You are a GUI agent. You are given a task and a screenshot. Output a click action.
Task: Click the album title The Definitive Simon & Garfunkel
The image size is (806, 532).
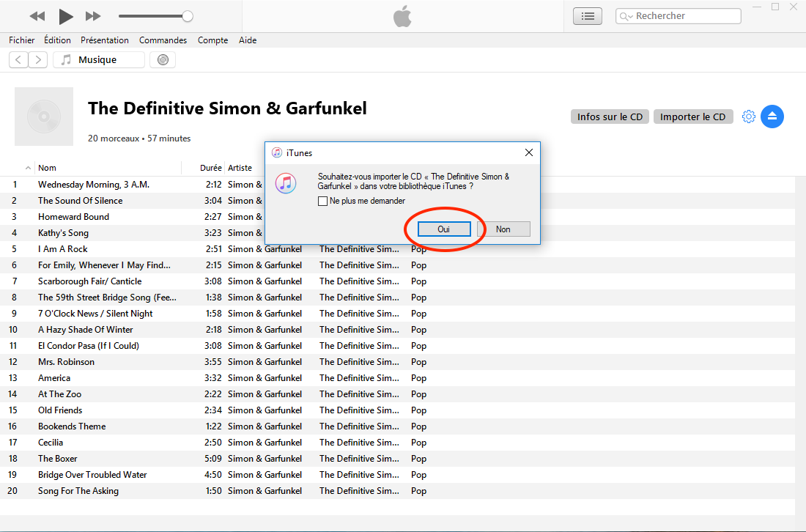tap(227, 108)
